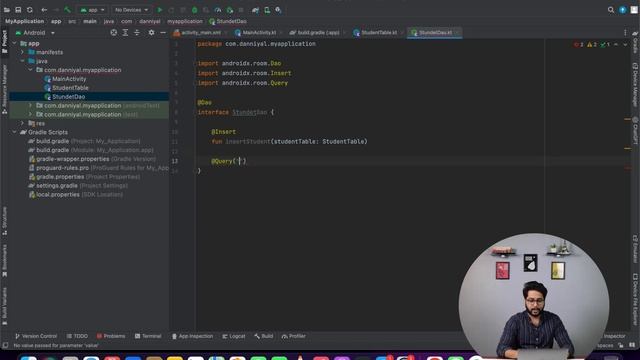
Task: Select StudentTable in project tree
Action: 70,88
